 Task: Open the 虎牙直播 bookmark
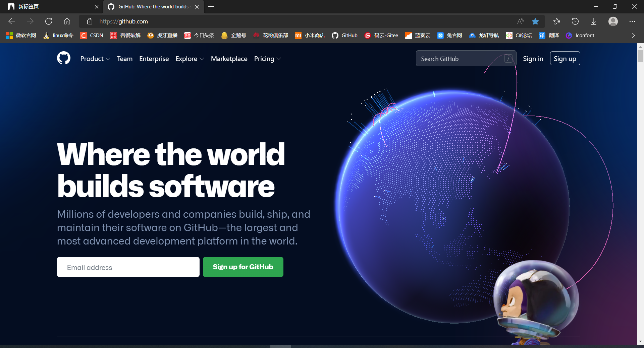[x=162, y=36]
